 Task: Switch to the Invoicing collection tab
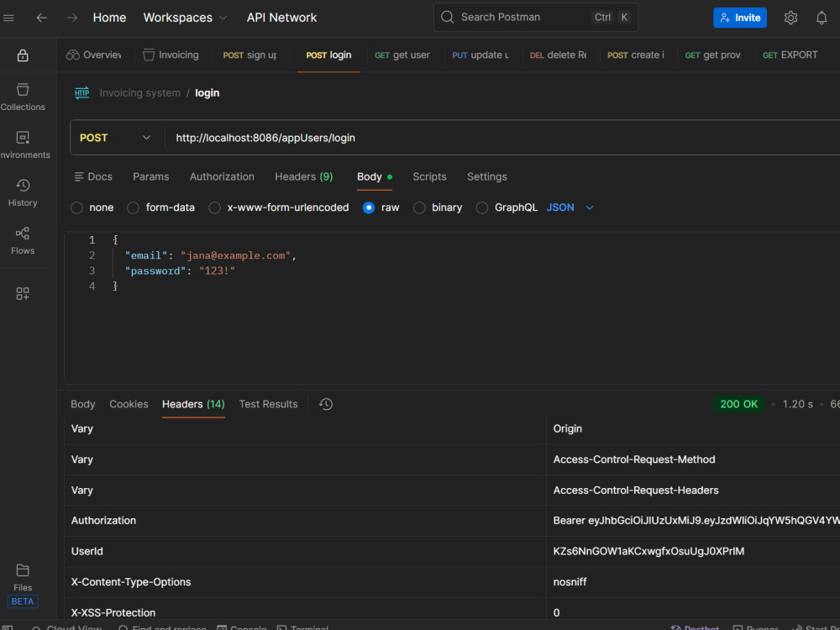(171, 55)
